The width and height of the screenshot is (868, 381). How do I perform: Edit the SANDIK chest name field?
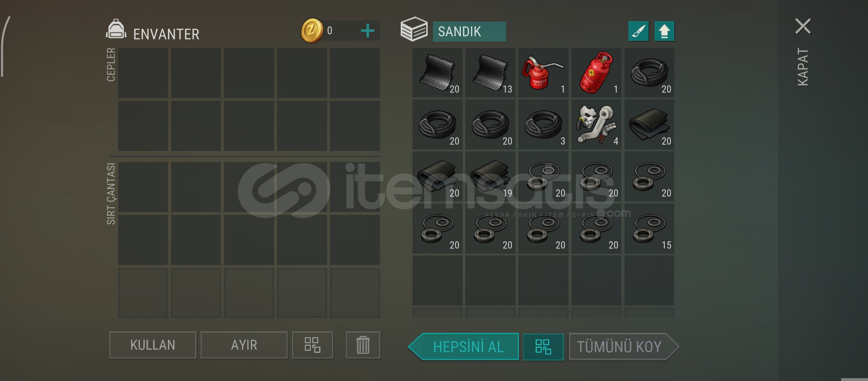469,31
